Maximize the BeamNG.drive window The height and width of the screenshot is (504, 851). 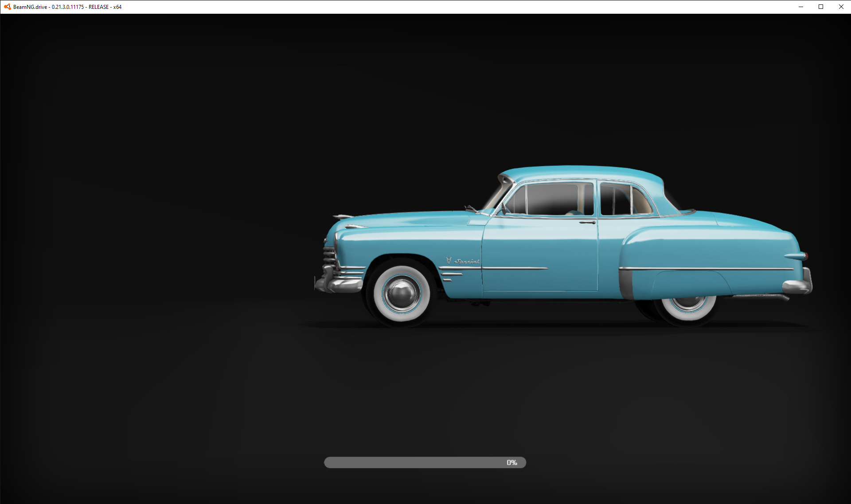pos(821,7)
